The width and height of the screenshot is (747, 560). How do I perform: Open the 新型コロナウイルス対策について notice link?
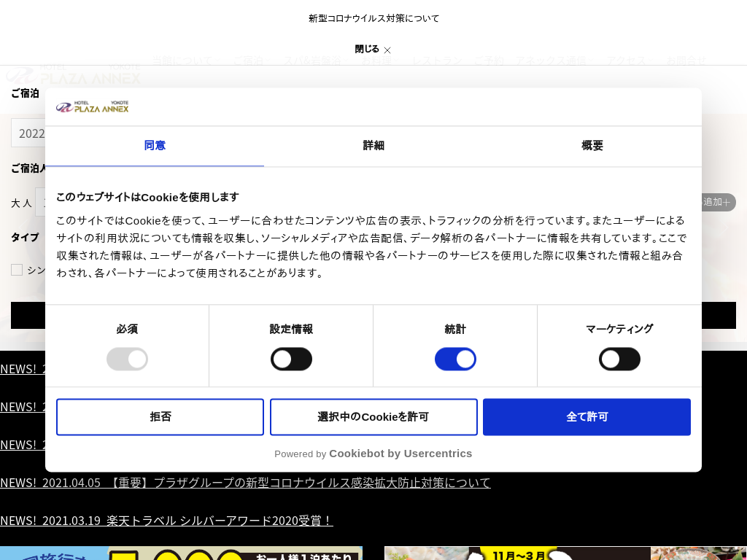pos(374,18)
